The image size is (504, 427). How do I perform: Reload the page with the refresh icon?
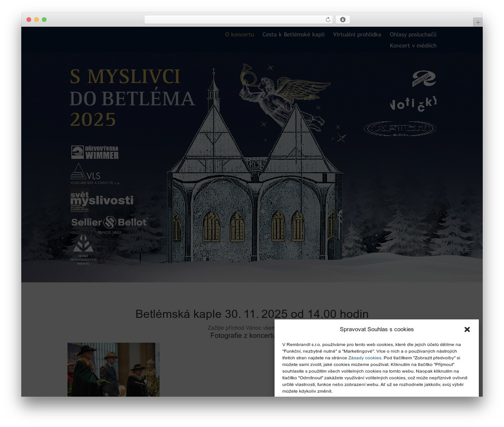(x=328, y=20)
